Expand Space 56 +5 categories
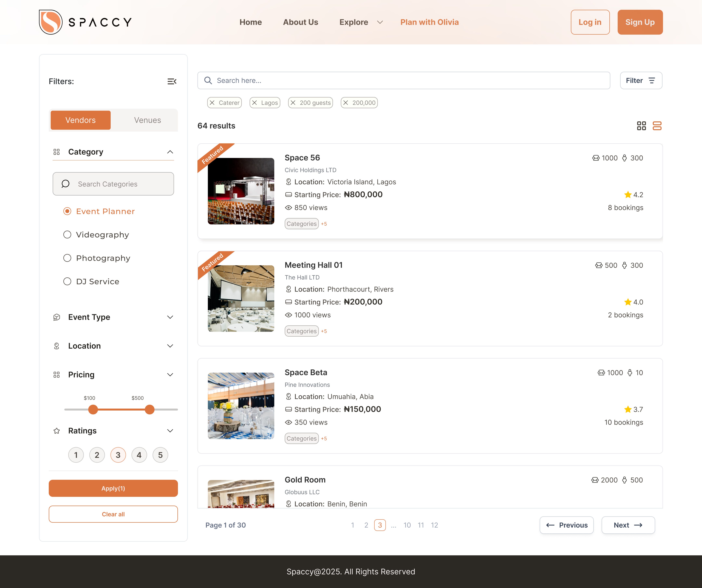 coord(324,224)
